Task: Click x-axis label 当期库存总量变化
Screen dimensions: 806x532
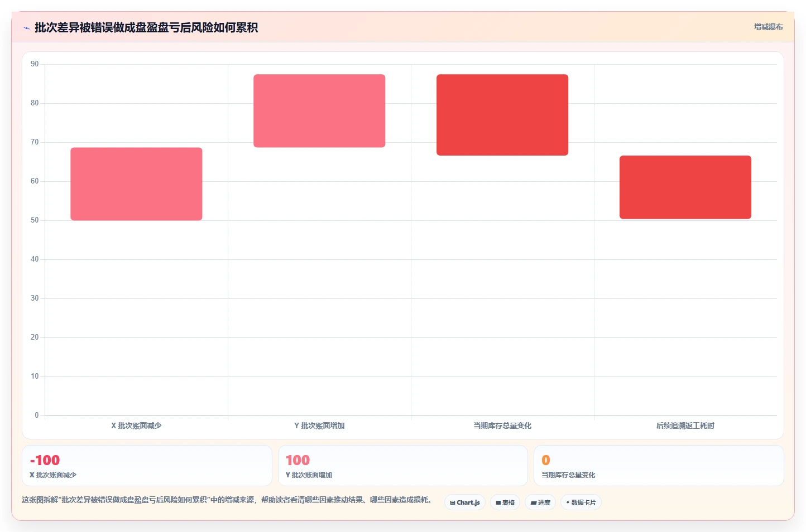Action: click(502, 425)
